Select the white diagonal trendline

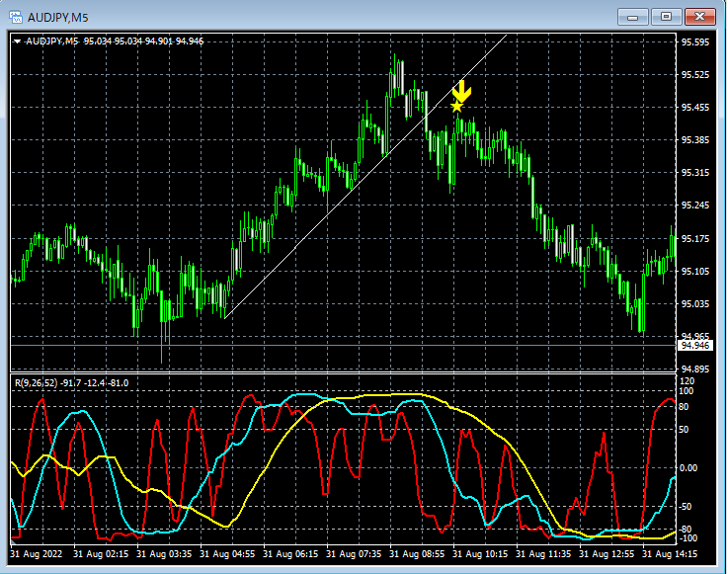click(x=364, y=176)
